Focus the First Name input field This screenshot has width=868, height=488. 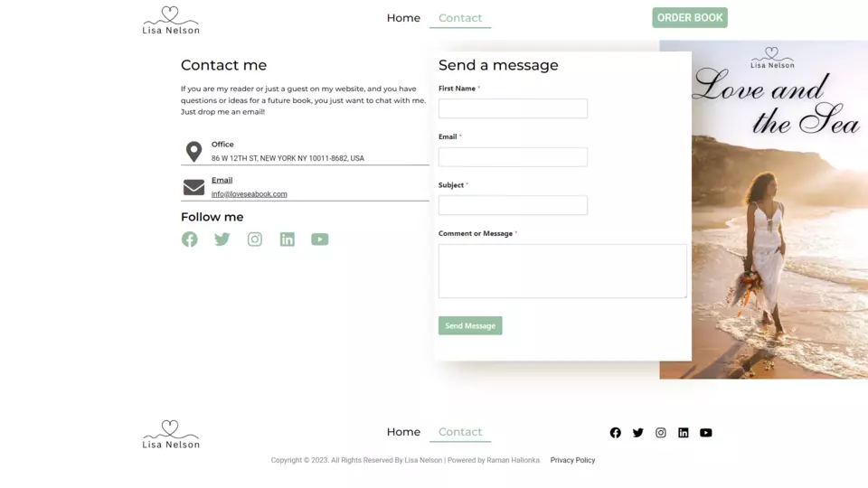click(514, 108)
